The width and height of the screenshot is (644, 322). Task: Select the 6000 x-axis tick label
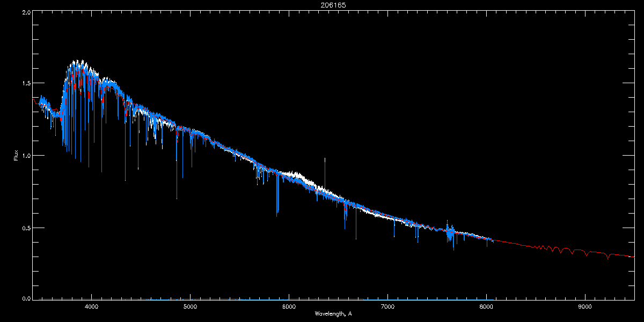(289, 306)
